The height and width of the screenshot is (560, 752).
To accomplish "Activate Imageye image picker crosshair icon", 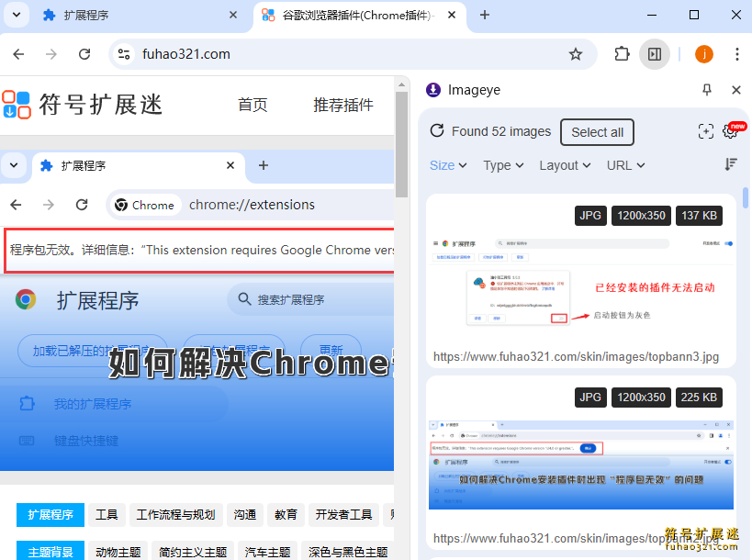I will pyautogui.click(x=706, y=131).
